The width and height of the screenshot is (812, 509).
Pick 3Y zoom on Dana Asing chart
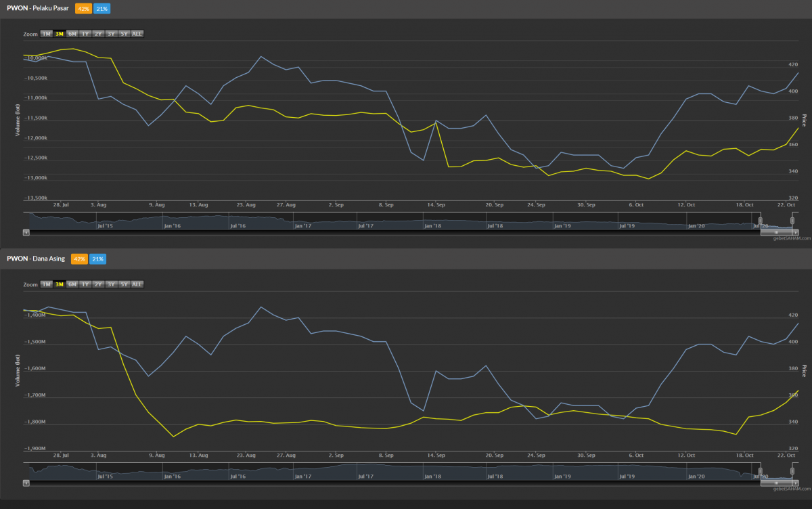click(x=111, y=284)
